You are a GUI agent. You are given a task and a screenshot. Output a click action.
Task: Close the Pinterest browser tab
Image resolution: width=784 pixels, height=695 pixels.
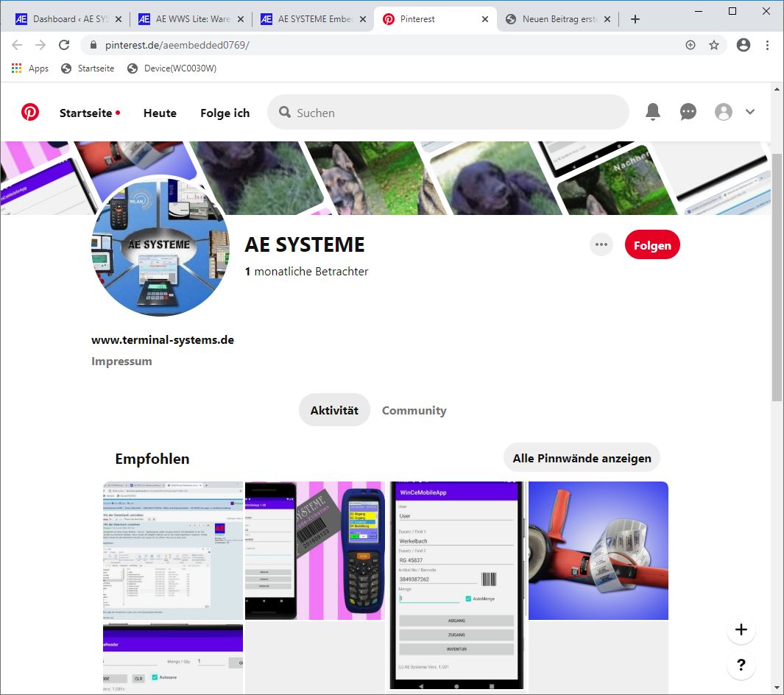pos(485,19)
